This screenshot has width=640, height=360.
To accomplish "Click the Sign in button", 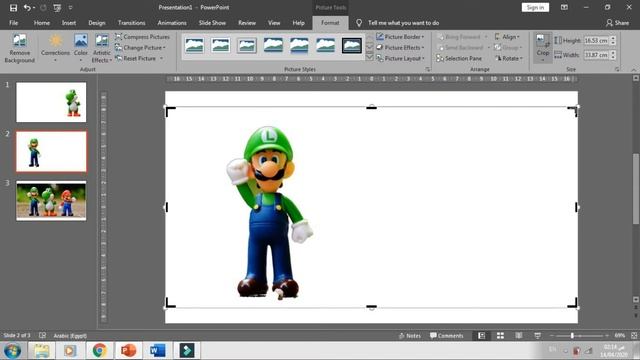I will coord(535,7).
